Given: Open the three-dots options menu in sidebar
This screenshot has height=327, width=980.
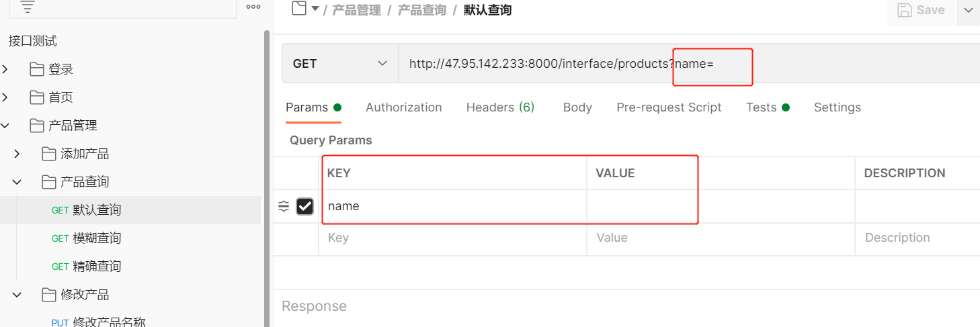Looking at the screenshot, I should pos(253,7).
